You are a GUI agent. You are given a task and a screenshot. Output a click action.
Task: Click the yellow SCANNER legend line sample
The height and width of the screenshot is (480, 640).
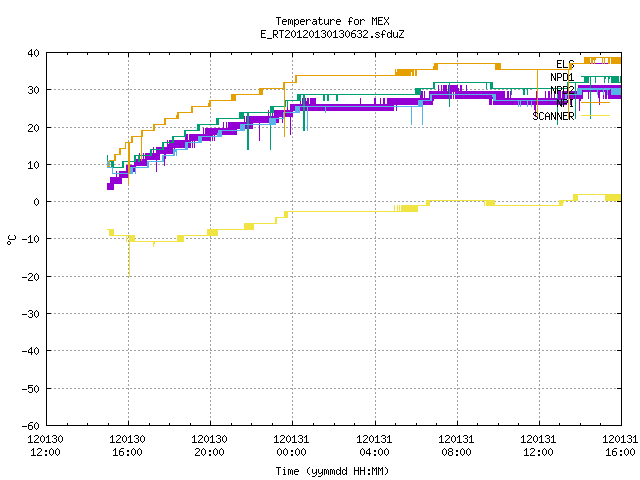click(595, 116)
